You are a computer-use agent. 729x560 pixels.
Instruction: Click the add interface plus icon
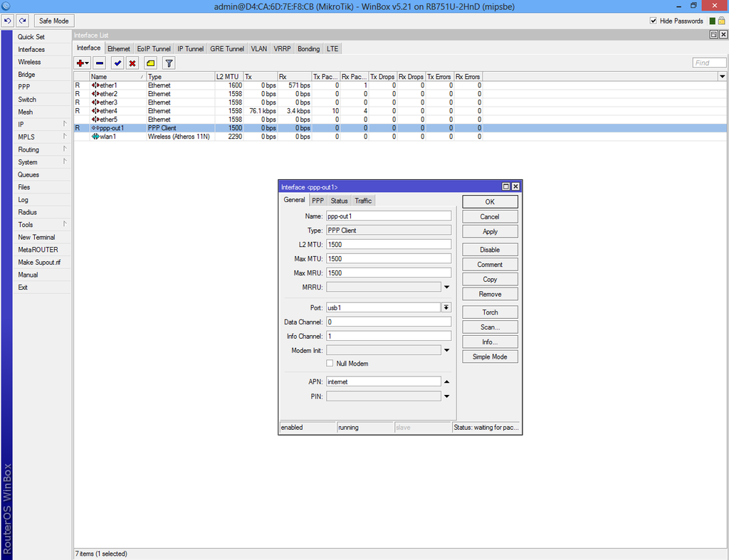(79, 63)
